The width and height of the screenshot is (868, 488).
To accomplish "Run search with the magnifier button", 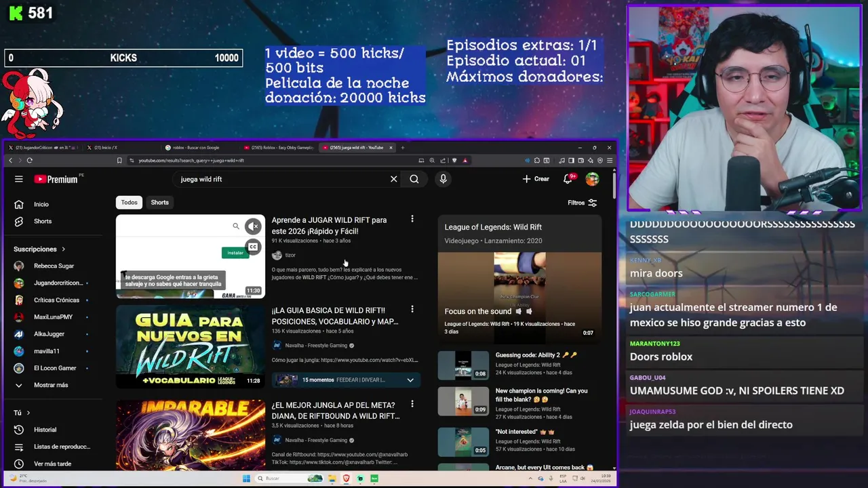I will 414,179.
